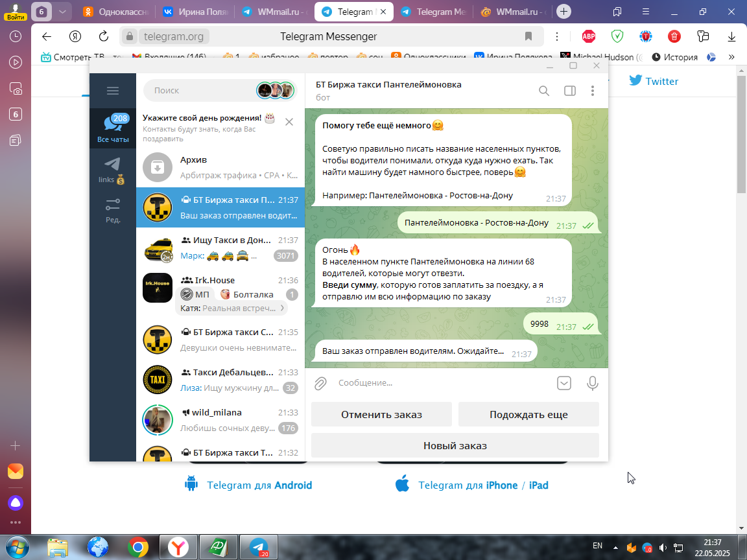747x560 pixels.
Task: Click the Отменить заказ button
Action: (x=381, y=414)
